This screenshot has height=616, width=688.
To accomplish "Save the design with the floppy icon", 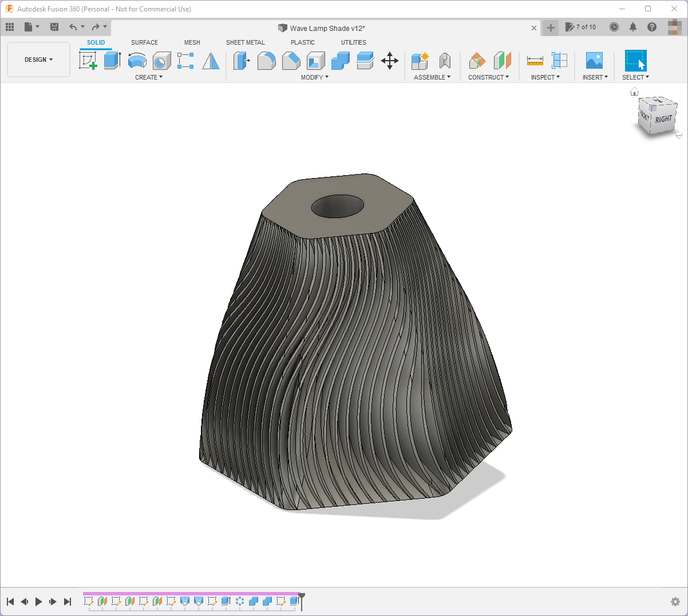I will tap(54, 27).
